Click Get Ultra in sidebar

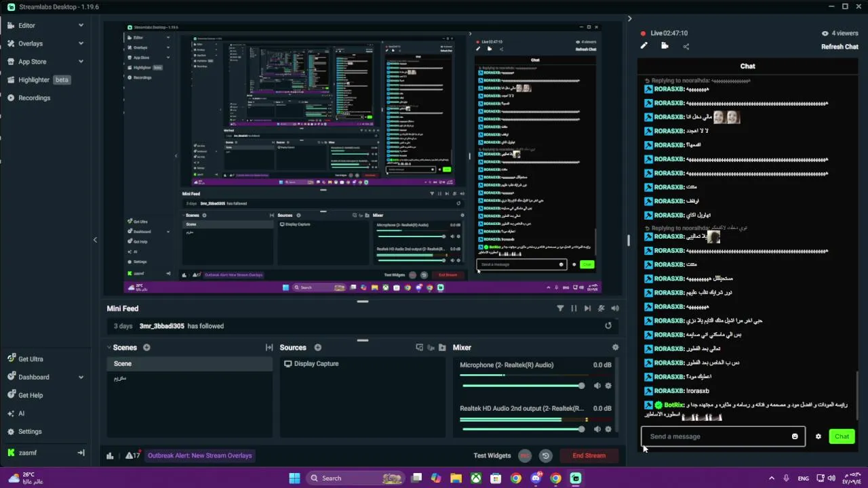(31, 359)
